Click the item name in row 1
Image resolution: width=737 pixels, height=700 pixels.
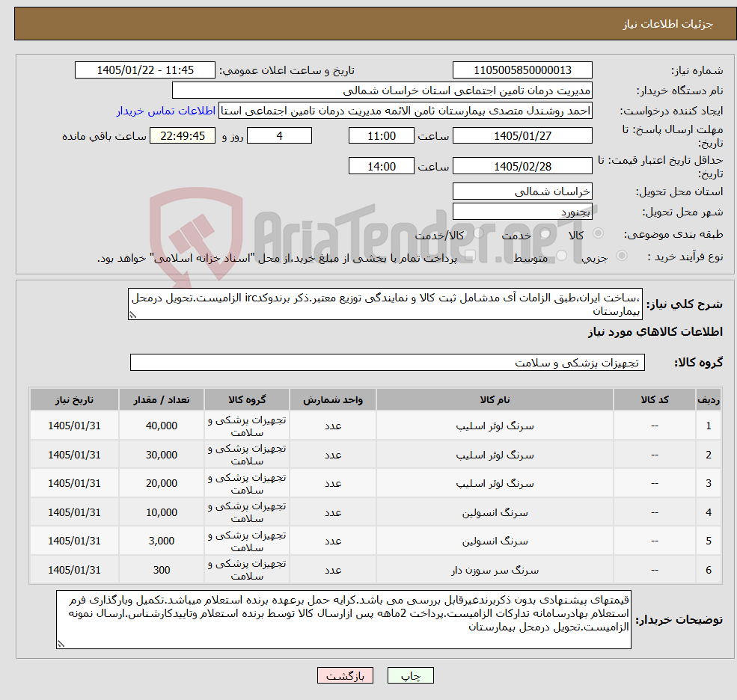click(x=495, y=426)
